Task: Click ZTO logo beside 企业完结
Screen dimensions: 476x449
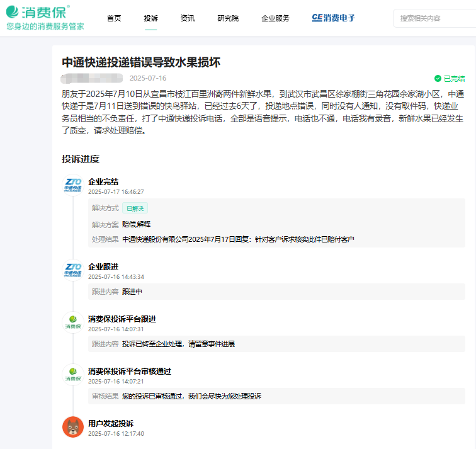Action: [x=73, y=185]
